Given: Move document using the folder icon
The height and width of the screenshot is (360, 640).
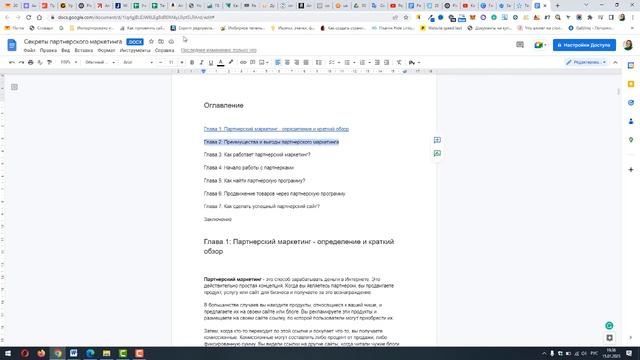Looking at the screenshot, I should (x=161, y=42).
